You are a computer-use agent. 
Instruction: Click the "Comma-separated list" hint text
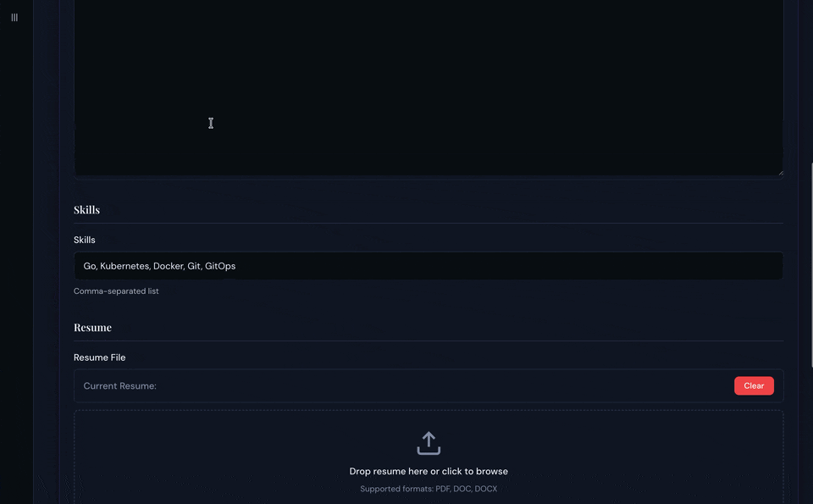116,291
